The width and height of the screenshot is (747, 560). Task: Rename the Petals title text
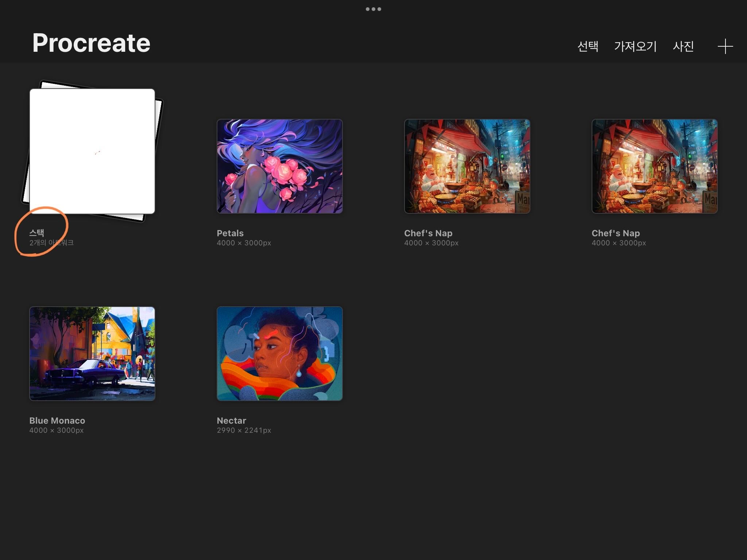coord(230,233)
